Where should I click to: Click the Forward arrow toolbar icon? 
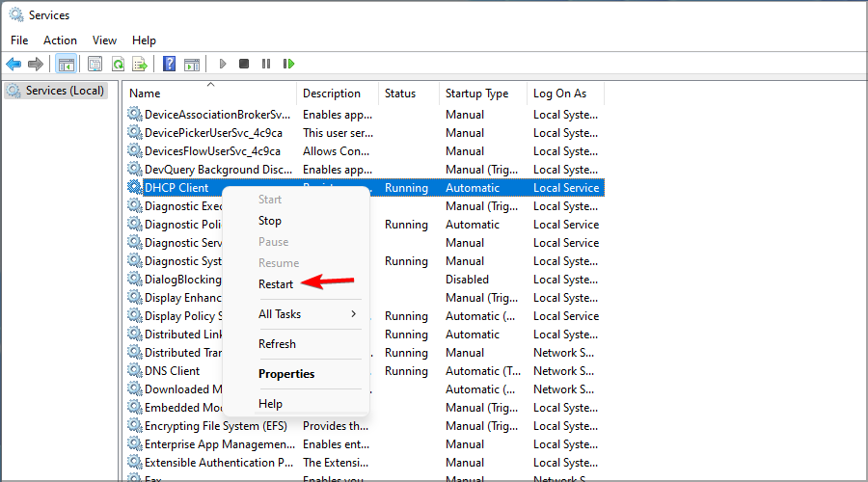coord(36,65)
